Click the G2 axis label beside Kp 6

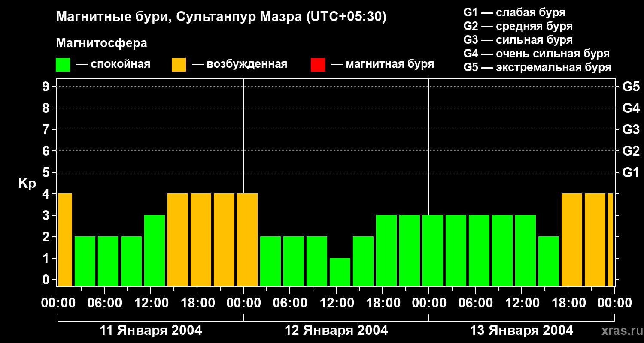click(631, 151)
